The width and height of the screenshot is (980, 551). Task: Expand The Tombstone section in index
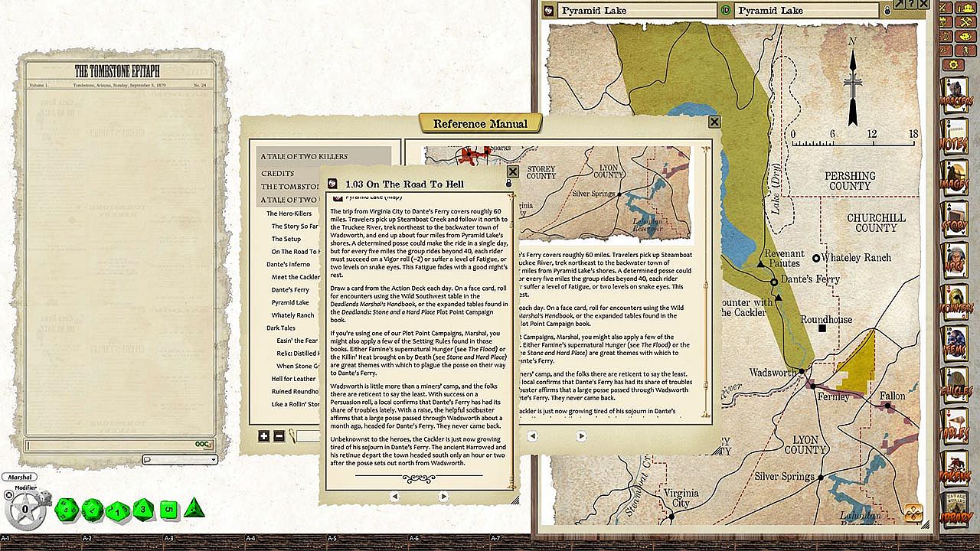(x=289, y=186)
